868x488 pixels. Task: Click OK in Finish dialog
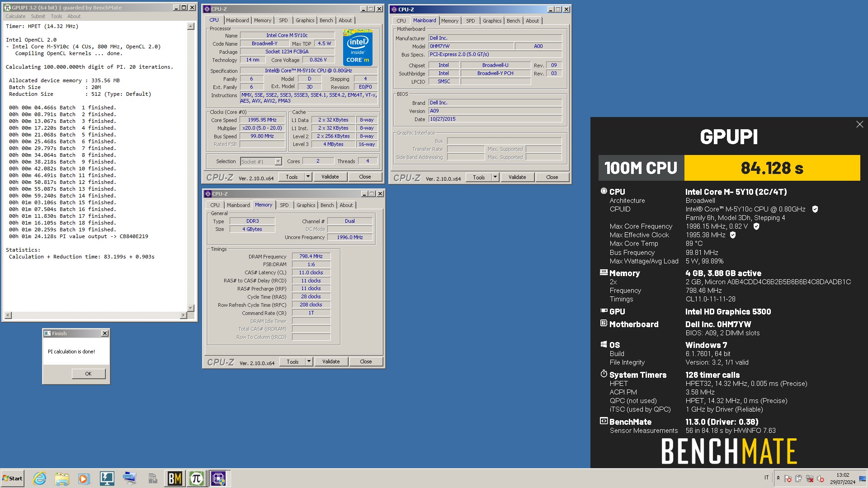[x=88, y=374]
